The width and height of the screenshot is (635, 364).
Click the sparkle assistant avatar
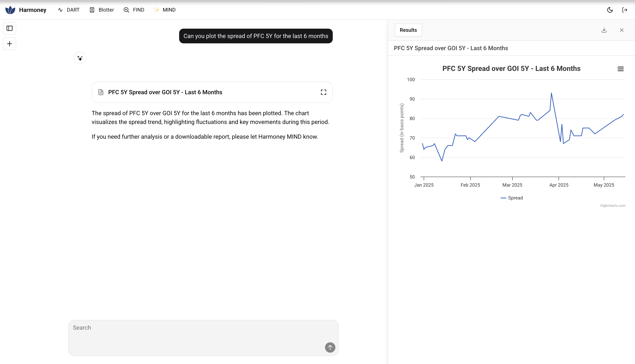point(80,58)
